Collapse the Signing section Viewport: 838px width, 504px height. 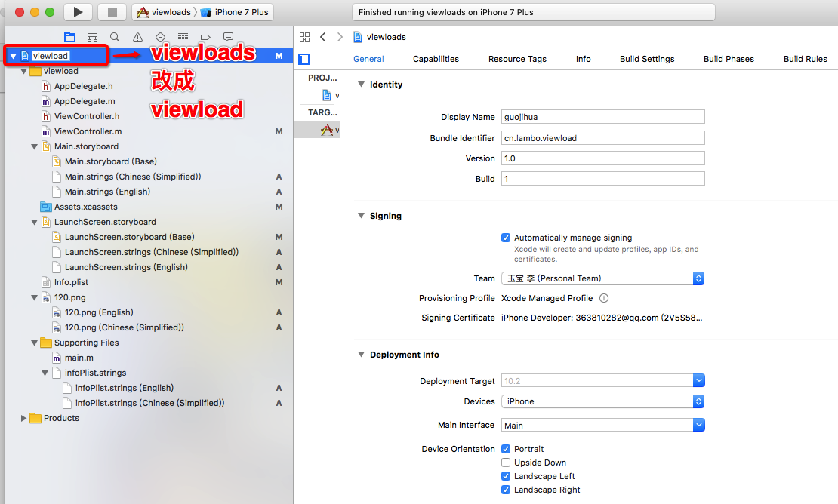tap(362, 216)
